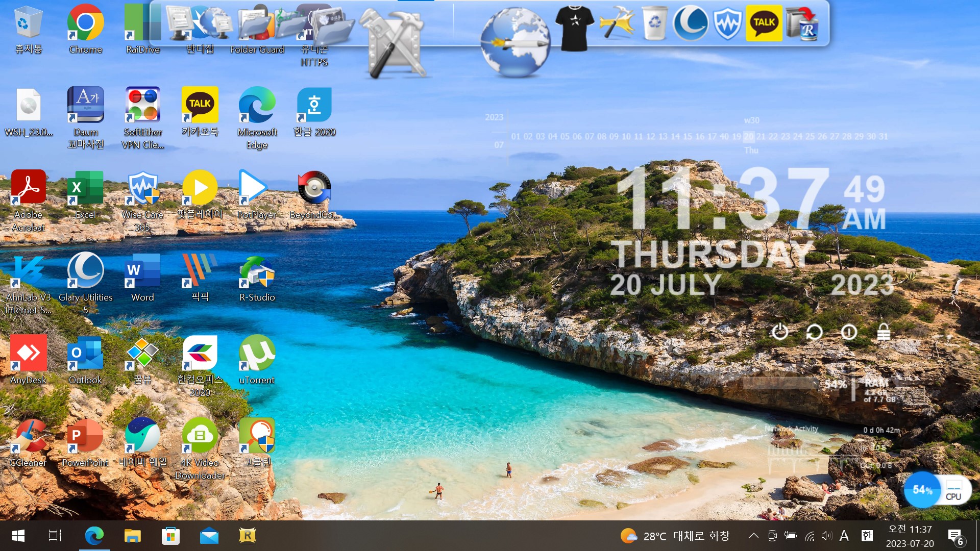Open the R-Studio desktop shortcut

click(257, 277)
